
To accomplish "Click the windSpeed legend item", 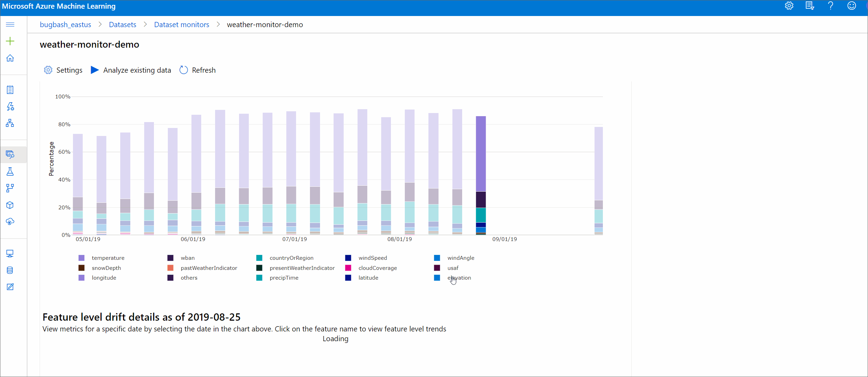I will pyautogui.click(x=371, y=257).
